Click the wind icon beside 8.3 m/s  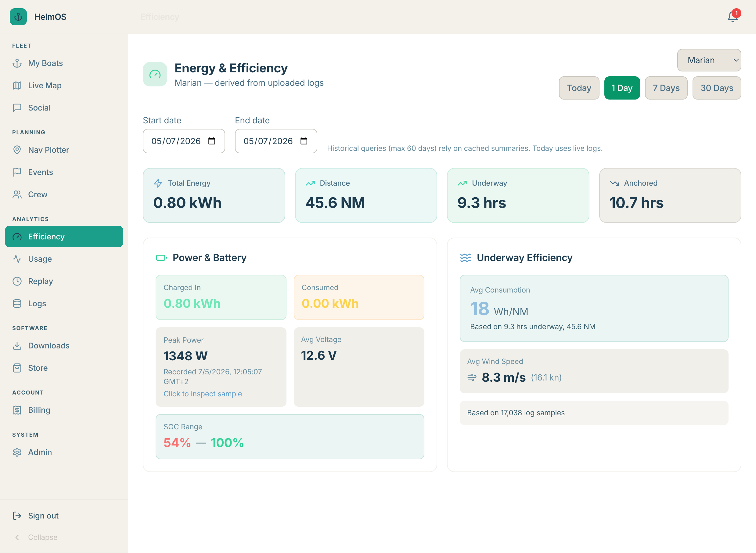(472, 378)
